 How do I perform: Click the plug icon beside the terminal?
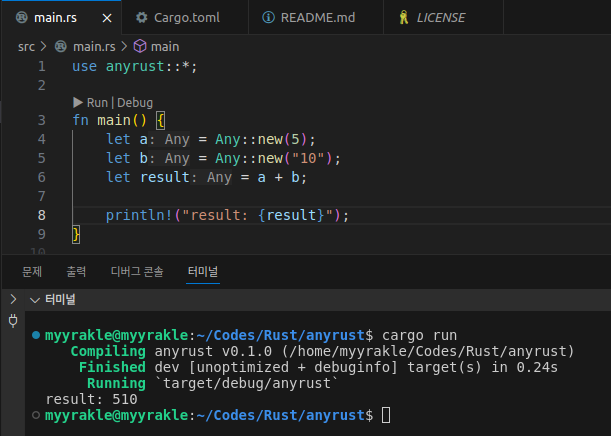tap(13, 321)
